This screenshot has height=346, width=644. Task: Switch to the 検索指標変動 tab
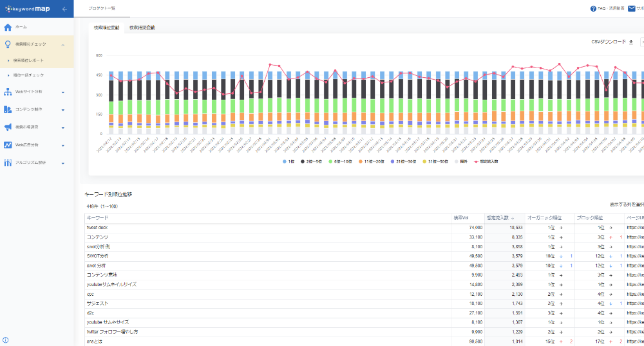click(x=142, y=28)
